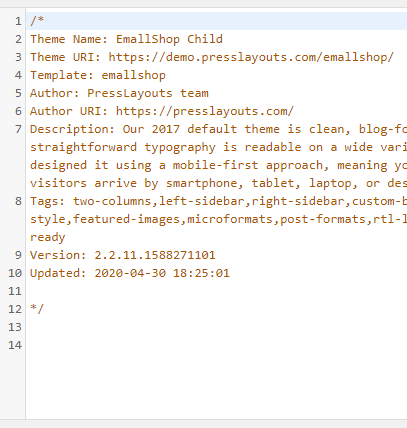Place cursor on Author: PressLayouts team
Viewport: 407px width, 428px height.
point(119,93)
